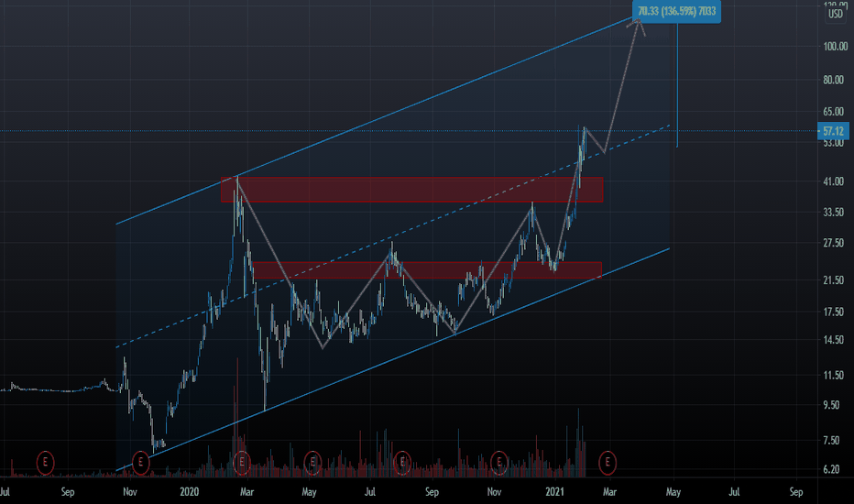Viewport: 854px width, 504px height.
Task: Click the 14.50 price axis label
Action: [x=834, y=339]
